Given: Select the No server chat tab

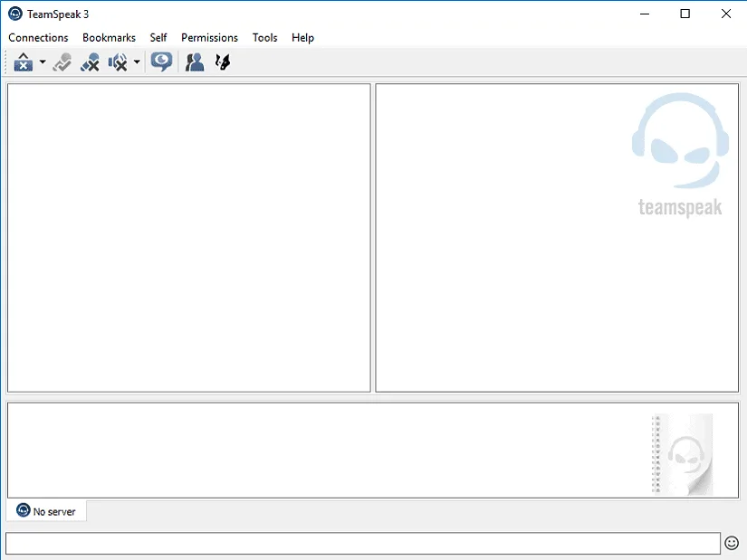Looking at the screenshot, I should point(46,511).
